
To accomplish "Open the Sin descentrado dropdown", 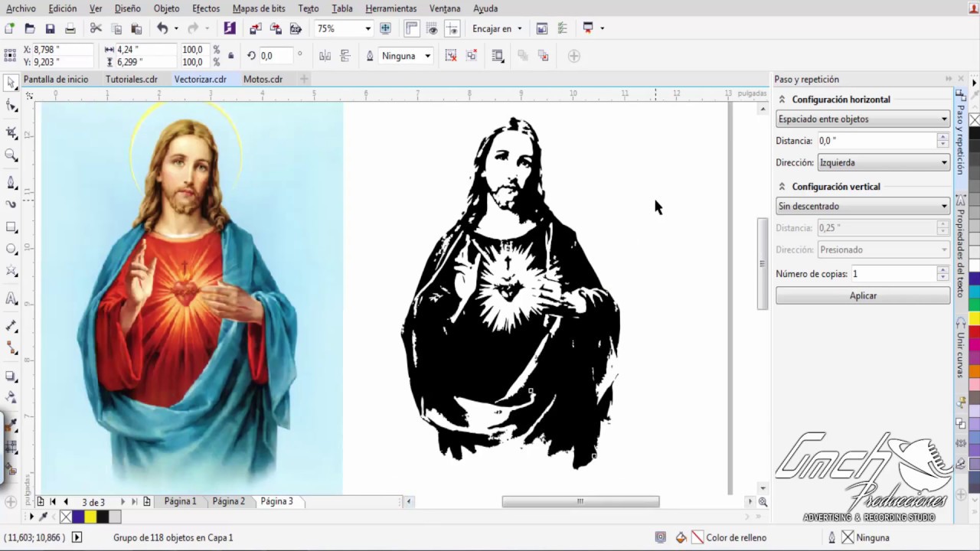I will click(x=863, y=206).
